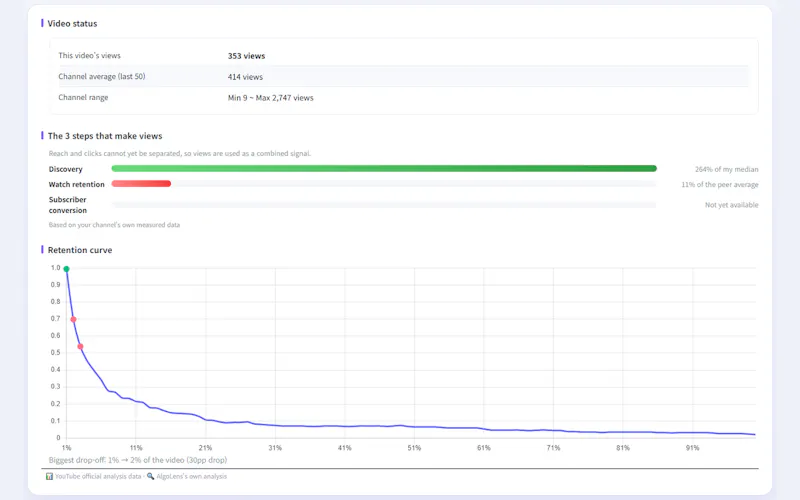This screenshot has height=500, width=800.
Task: Click the green start marker on retention curve
Action: [66, 269]
